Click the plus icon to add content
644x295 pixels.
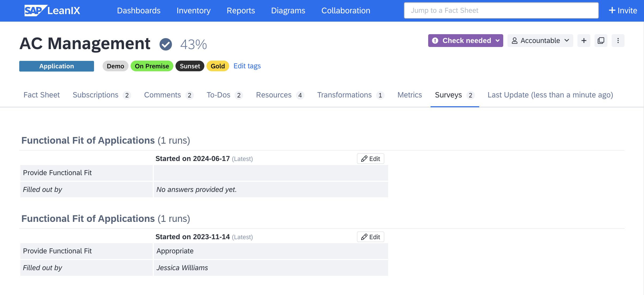coord(584,40)
